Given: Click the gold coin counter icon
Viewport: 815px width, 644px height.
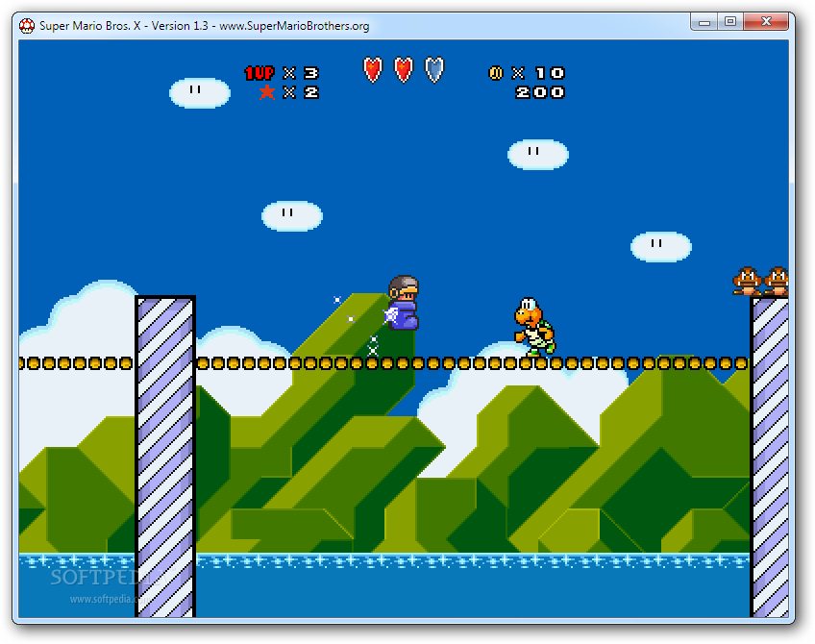Looking at the screenshot, I should point(496,73).
